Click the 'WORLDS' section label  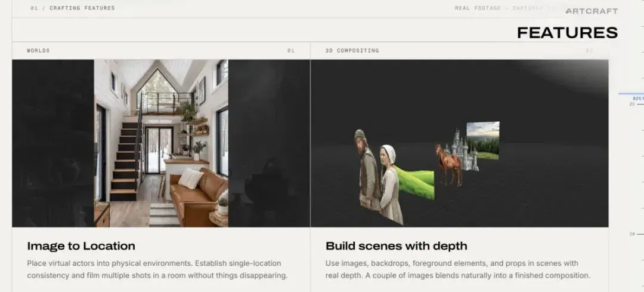pos(38,51)
